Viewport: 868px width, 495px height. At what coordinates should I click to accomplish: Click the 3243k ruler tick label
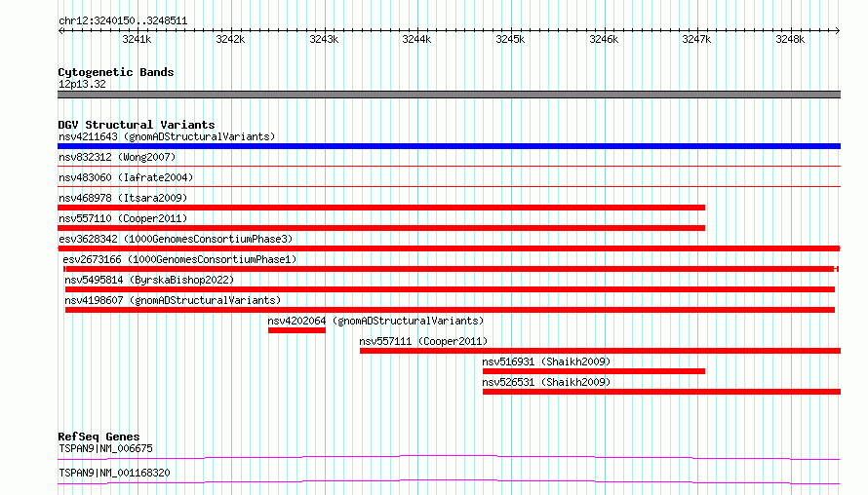point(324,39)
